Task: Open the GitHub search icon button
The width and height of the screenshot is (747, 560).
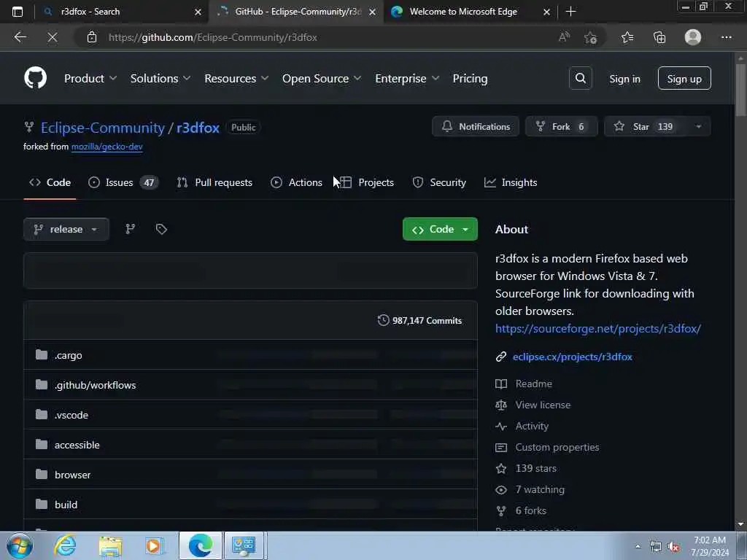Action: pyautogui.click(x=580, y=78)
